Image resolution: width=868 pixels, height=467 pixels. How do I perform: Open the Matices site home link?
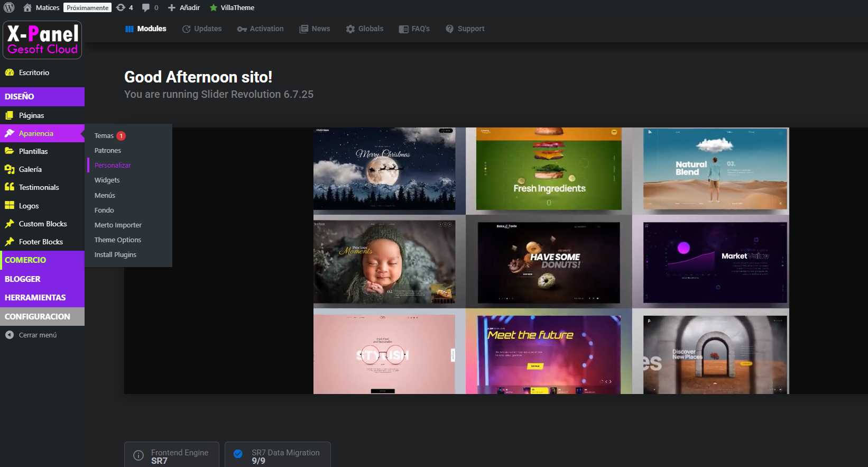[41, 7]
